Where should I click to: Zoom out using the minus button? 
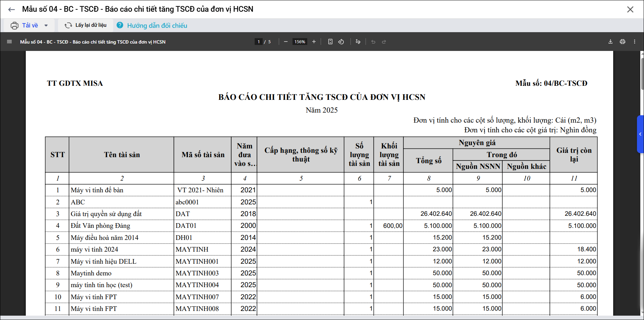coord(285,42)
